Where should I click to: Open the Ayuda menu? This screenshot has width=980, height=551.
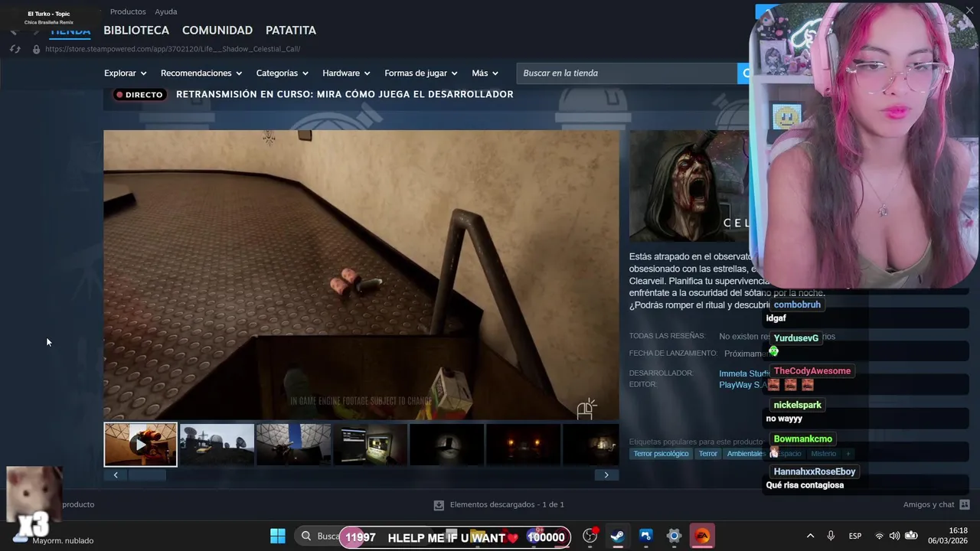point(166,11)
